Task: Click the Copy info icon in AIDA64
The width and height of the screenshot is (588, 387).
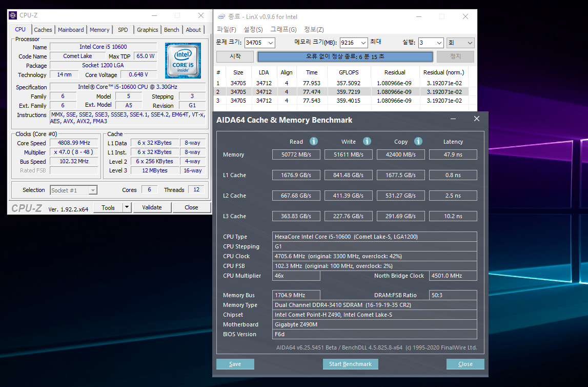Action: click(418, 141)
